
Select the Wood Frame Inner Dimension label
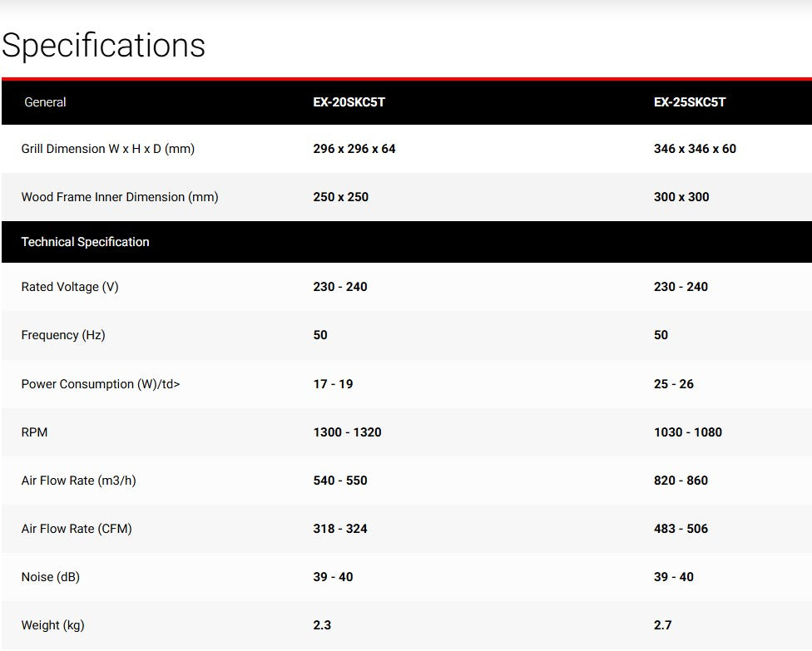[120, 197]
